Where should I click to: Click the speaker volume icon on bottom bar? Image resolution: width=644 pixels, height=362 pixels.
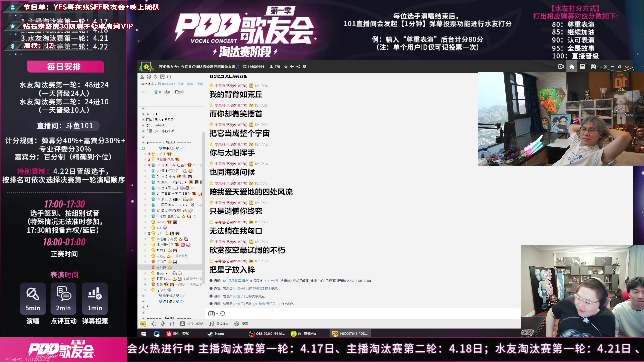click(154, 324)
